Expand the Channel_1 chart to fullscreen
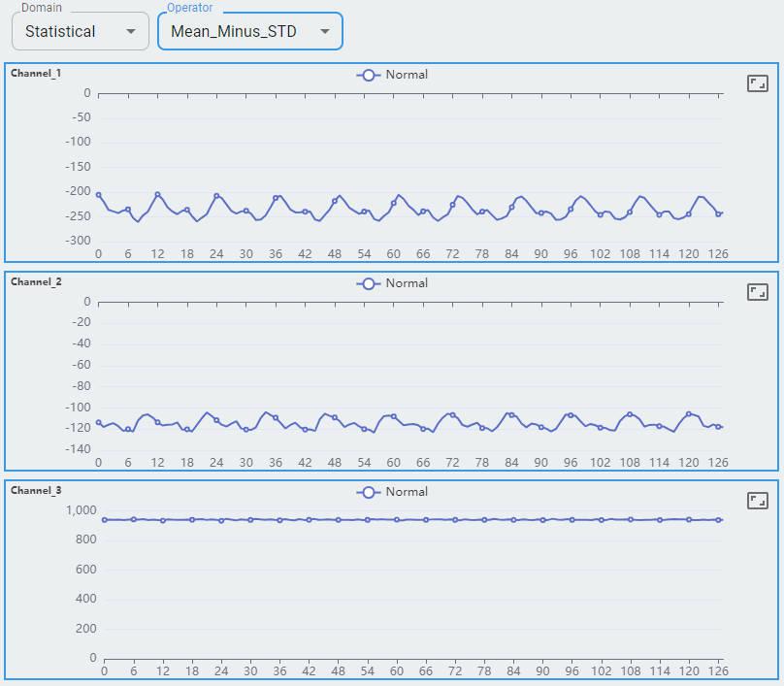Screen dimensions: 784x686 (x=758, y=83)
